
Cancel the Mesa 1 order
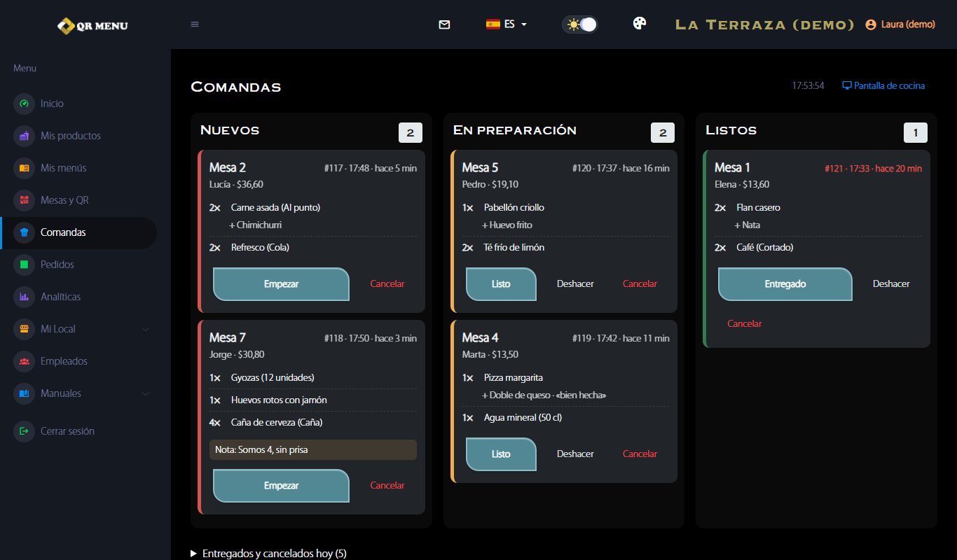tap(745, 324)
